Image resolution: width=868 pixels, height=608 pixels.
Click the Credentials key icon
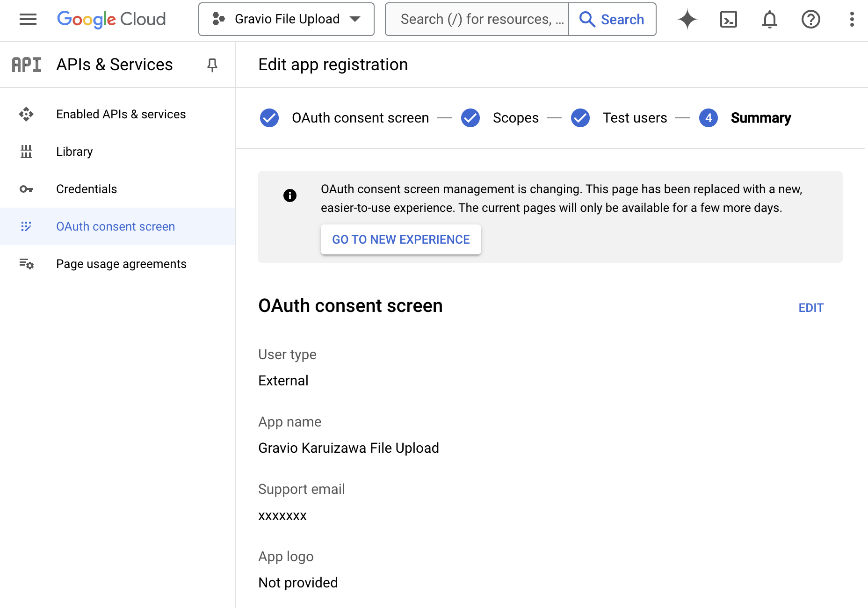pos(26,189)
